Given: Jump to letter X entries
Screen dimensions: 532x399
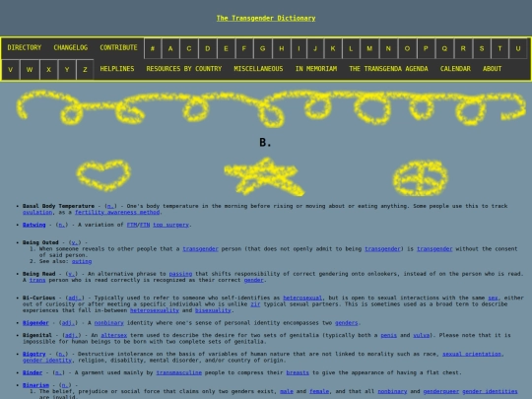Looking at the screenshot, I should (48, 70).
